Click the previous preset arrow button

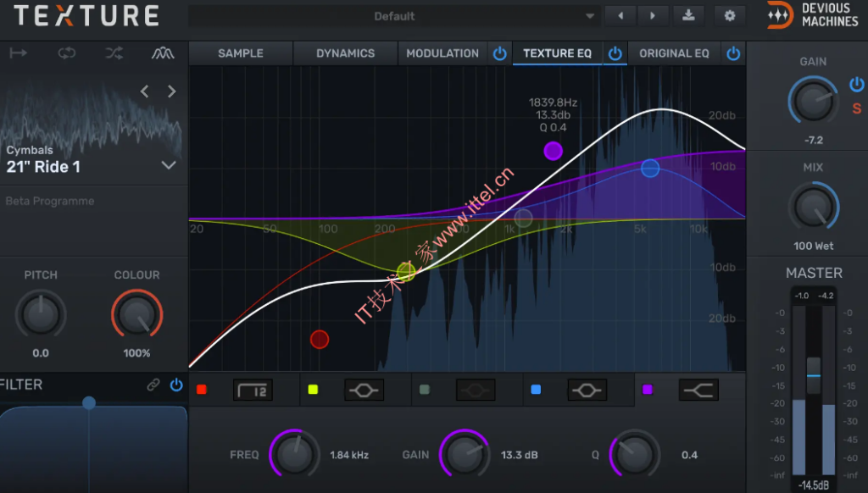click(620, 15)
